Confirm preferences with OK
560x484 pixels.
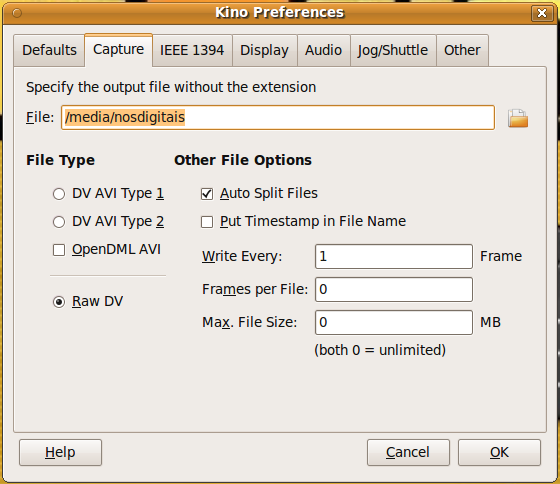(x=499, y=453)
